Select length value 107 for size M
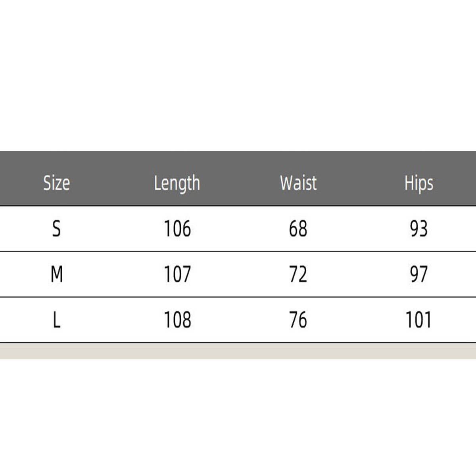 [177, 274]
